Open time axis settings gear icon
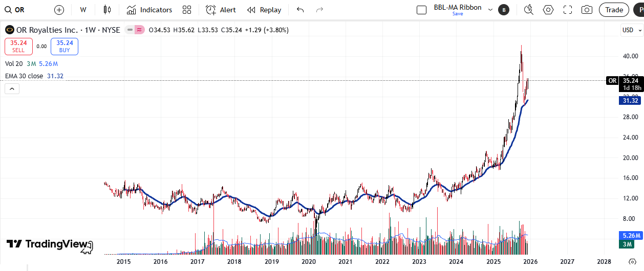644x271 pixels. (632, 261)
